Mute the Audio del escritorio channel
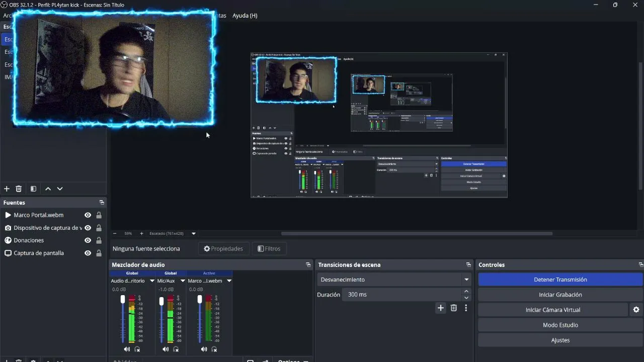644x362 pixels. [x=127, y=349]
